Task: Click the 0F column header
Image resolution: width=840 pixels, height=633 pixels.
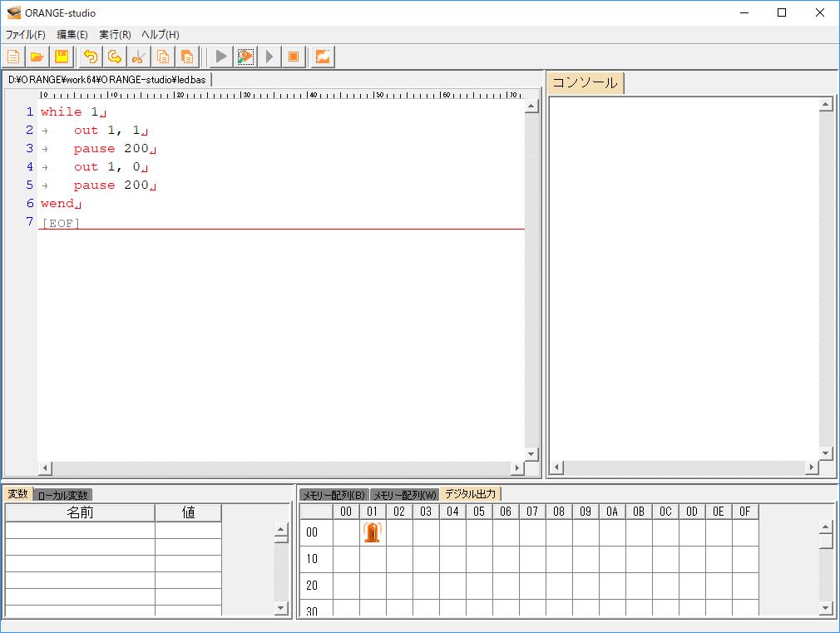Action: pyautogui.click(x=745, y=512)
